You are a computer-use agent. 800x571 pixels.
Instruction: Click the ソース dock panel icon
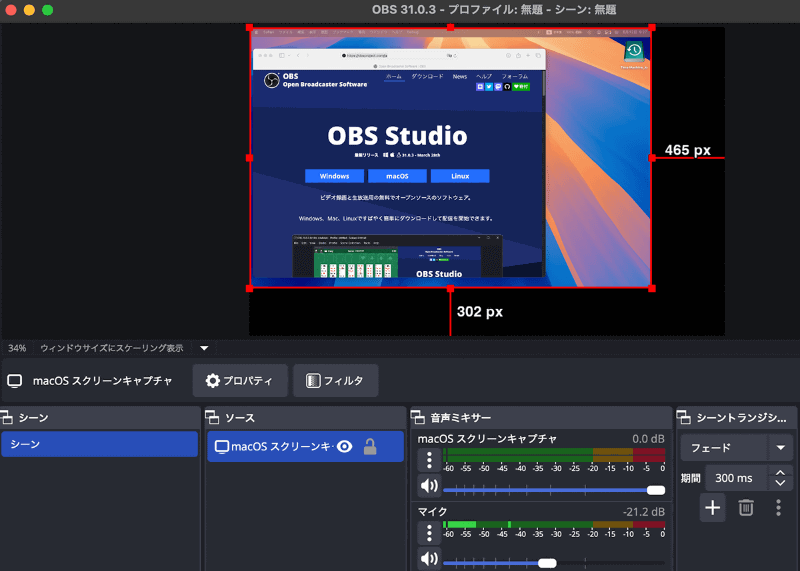(x=212, y=417)
